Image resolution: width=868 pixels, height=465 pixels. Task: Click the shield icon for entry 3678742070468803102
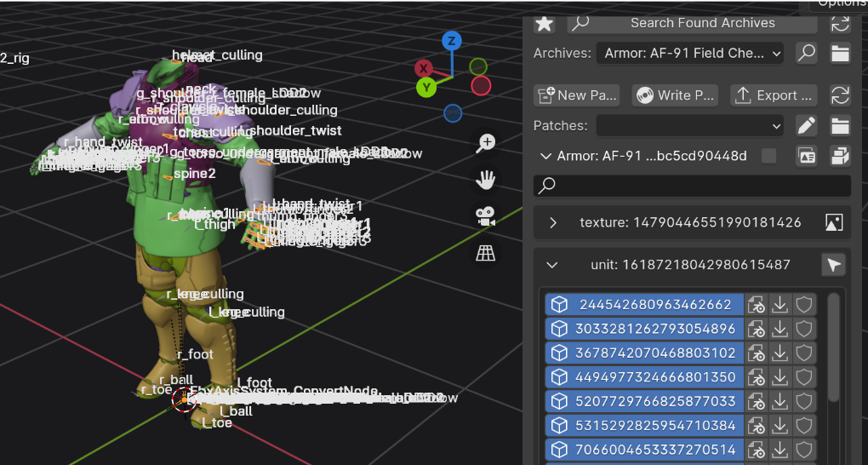pyautogui.click(x=804, y=353)
